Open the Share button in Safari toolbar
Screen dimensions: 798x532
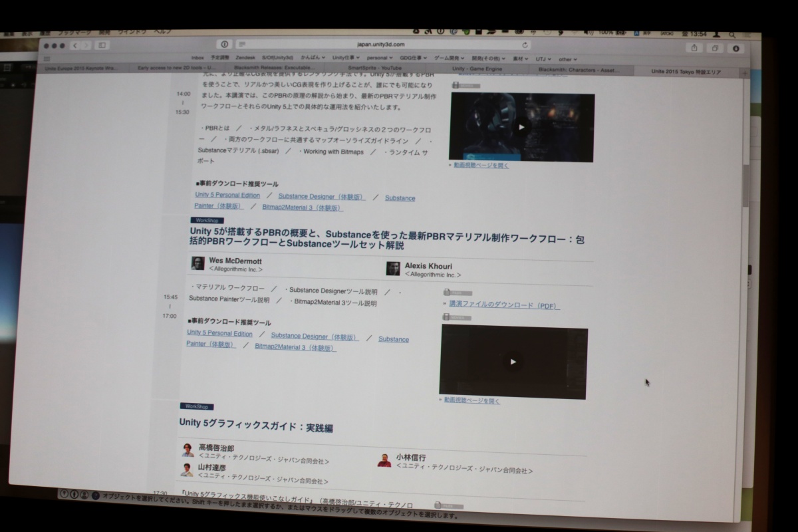pyautogui.click(x=694, y=47)
